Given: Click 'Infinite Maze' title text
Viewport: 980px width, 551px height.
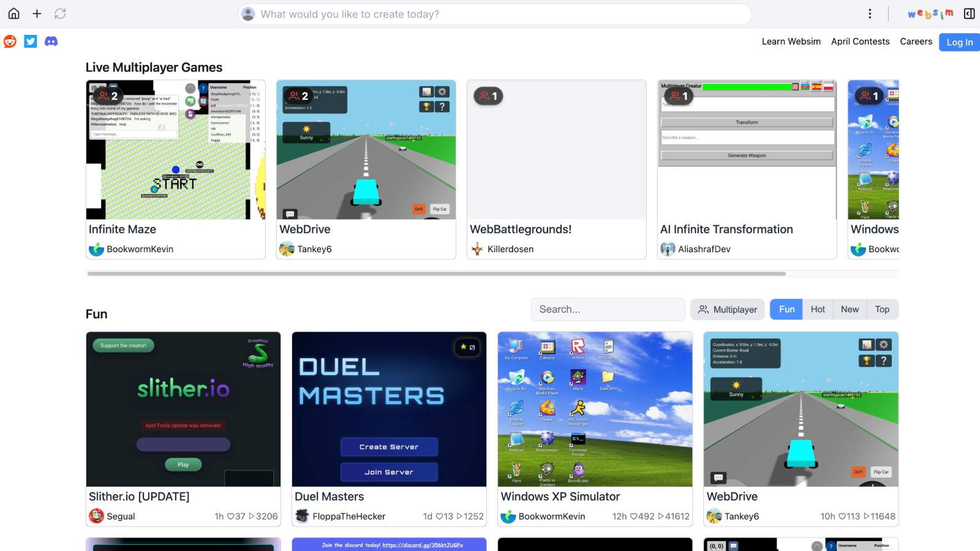Looking at the screenshot, I should (x=123, y=230).
